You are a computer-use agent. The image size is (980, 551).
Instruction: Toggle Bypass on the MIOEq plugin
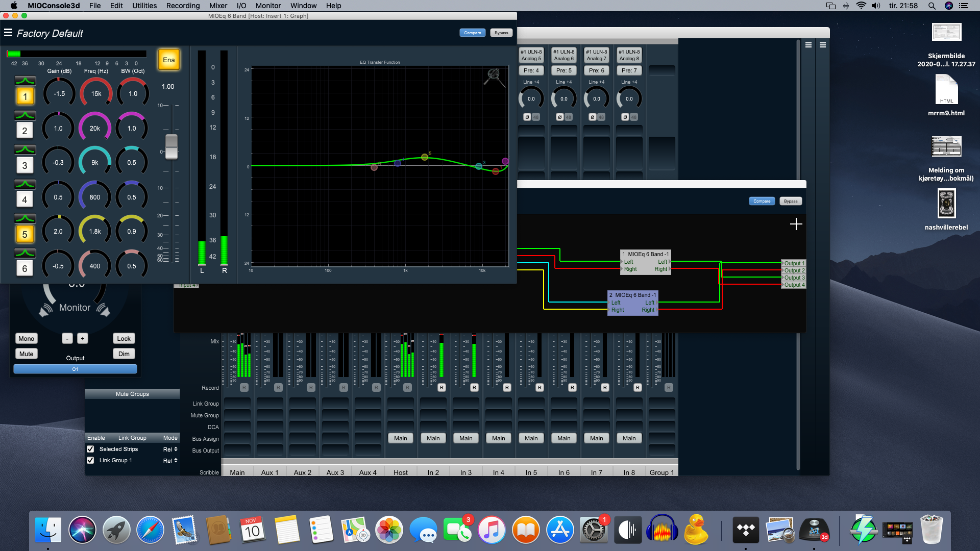(x=501, y=32)
